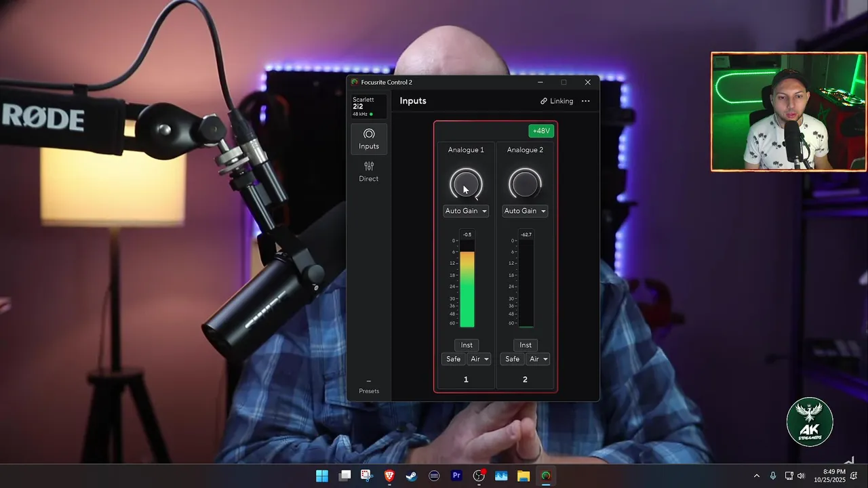Open the Brave browser from the taskbar
Screen dimensions: 868x488
coord(389,476)
